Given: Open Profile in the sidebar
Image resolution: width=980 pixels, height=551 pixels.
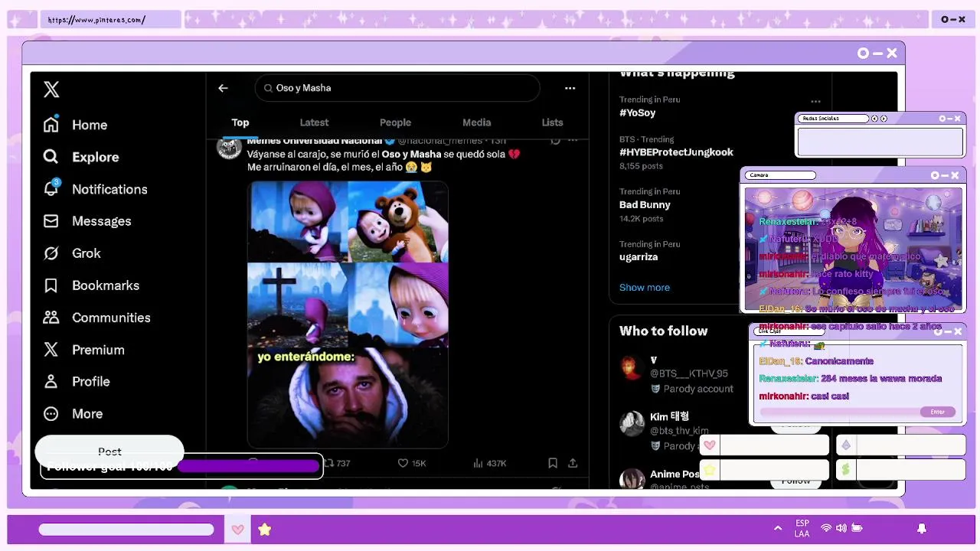Looking at the screenshot, I should tap(77, 381).
